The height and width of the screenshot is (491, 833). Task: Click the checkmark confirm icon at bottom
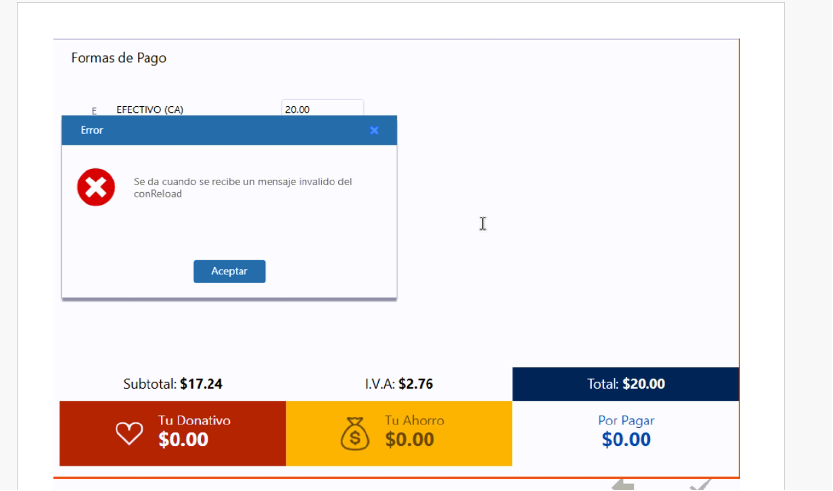pos(700,485)
